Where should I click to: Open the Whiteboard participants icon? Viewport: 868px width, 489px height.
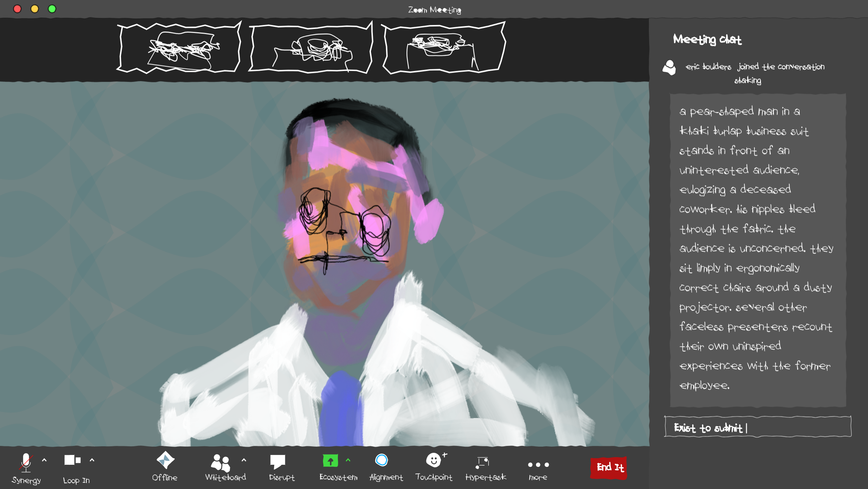point(221,462)
